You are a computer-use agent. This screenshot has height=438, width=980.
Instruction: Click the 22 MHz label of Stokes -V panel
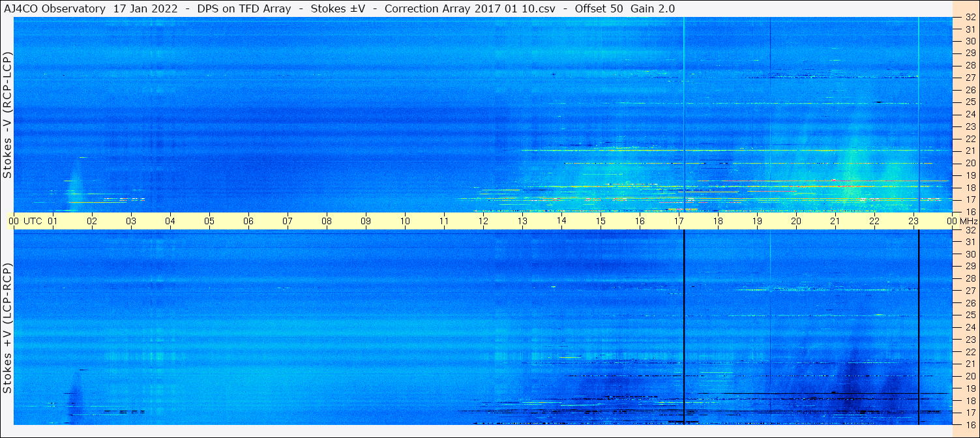[x=970, y=139]
